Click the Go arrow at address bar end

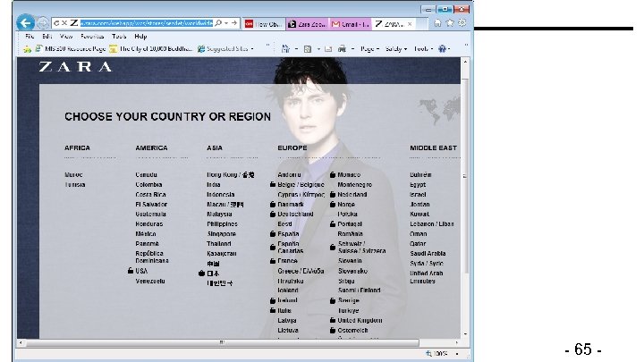click(234, 23)
